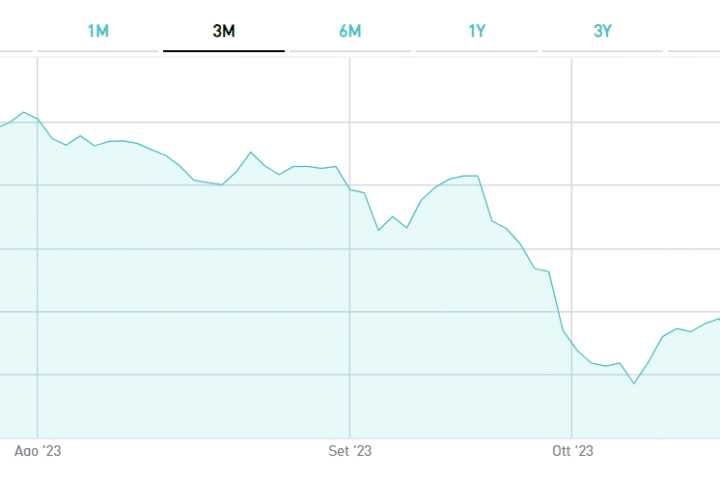Click the Ott '23 axis label
The width and height of the screenshot is (720, 480).
click(x=573, y=452)
